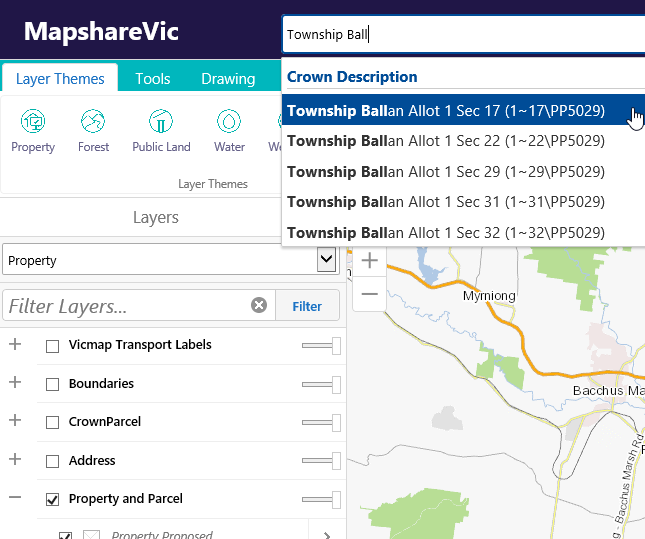
Task: Adjust Vicmap Transport Labels opacity slider
Action: [321, 346]
